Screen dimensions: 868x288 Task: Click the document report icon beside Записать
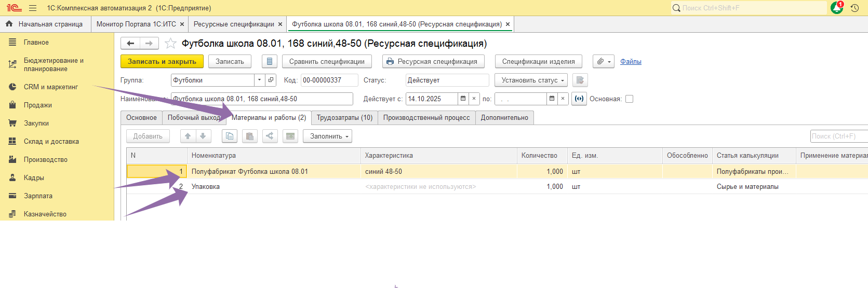[x=269, y=61]
